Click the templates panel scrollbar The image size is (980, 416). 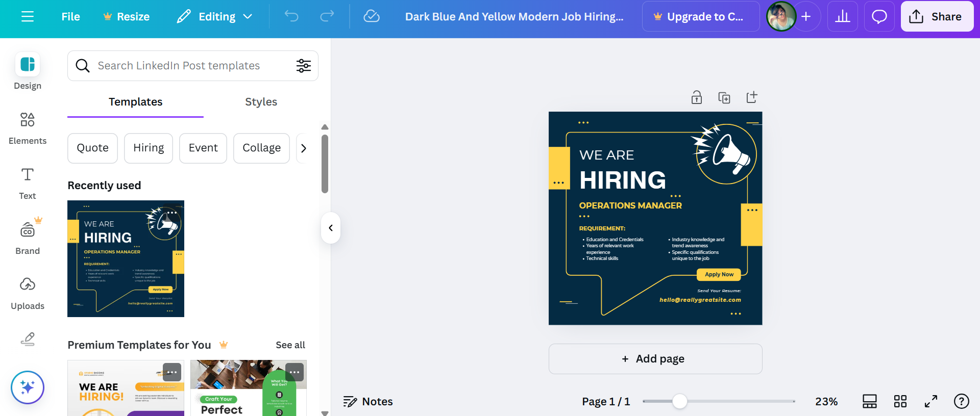tap(325, 164)
